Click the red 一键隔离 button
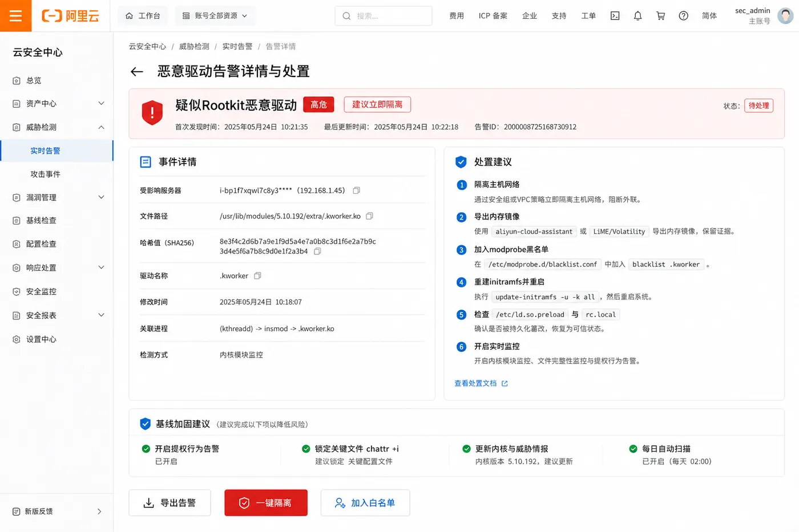 point(266,503)
